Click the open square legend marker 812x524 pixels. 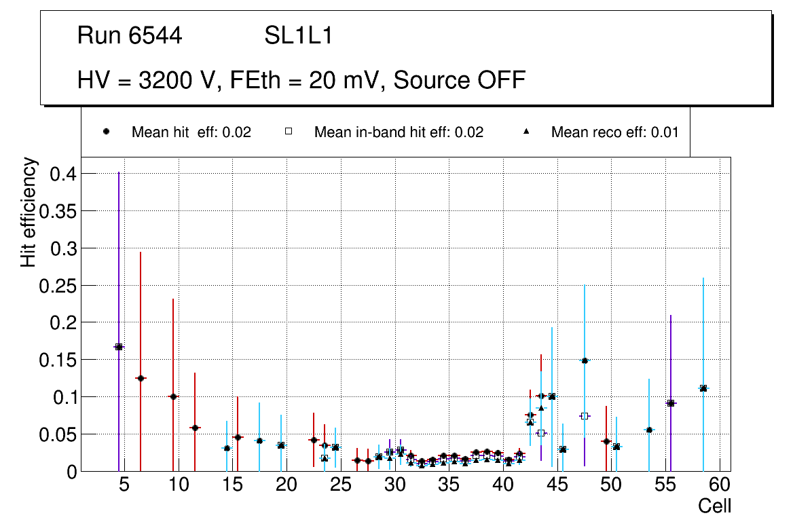(x=289, y=132)
